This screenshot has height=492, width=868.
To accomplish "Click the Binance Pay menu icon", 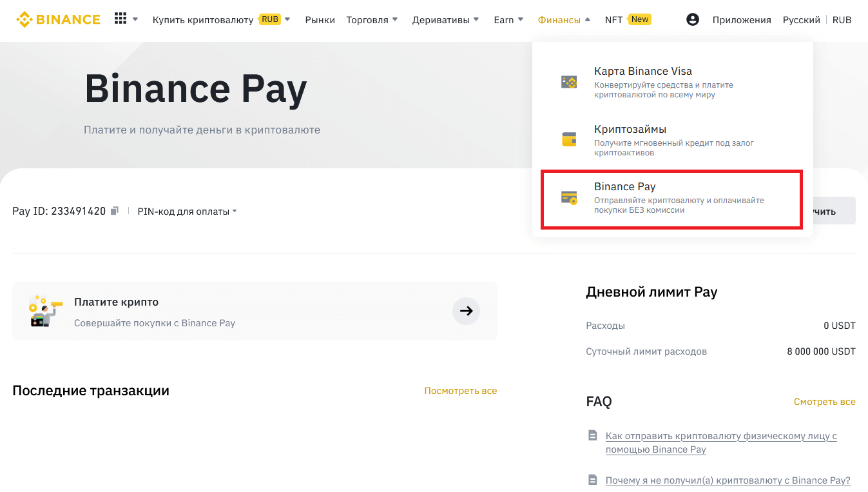I will pyautogui.click(x=569, y=197).
